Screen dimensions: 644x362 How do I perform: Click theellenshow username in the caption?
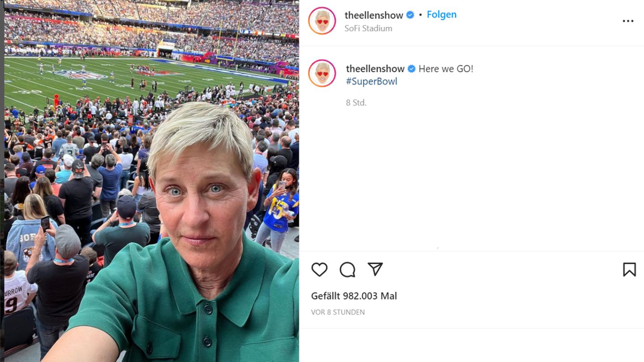[375, 69]
